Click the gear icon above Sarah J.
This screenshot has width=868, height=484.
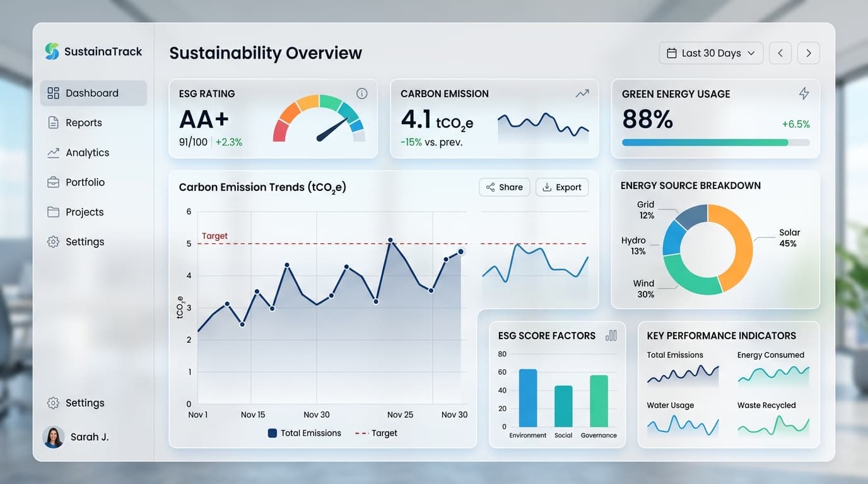[53, 403]
